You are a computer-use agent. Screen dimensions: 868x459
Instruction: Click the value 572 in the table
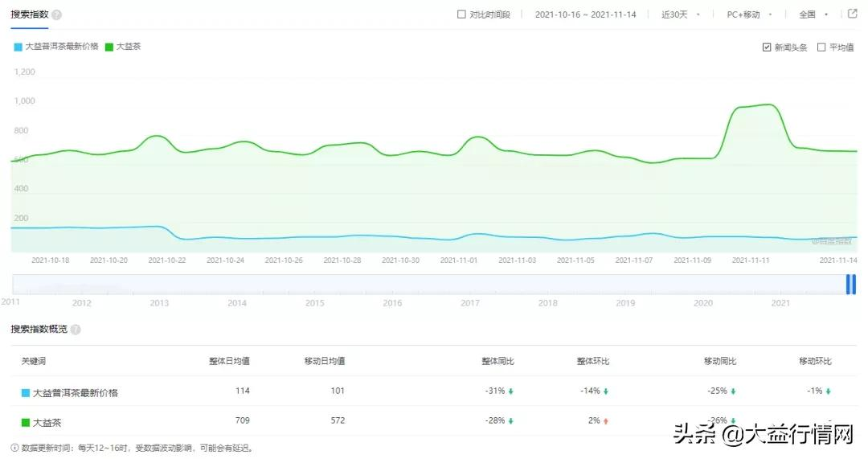[x=338, y=420]
